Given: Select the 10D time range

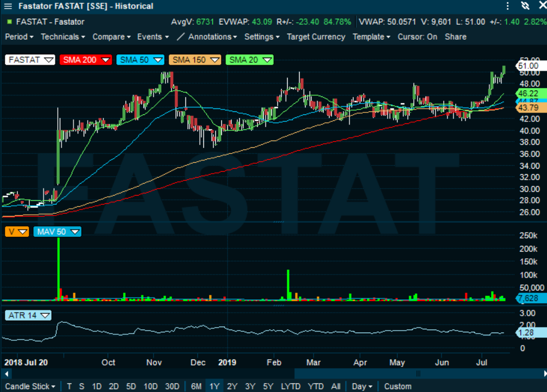Looking at the screenshot, I should pos(150,386).
